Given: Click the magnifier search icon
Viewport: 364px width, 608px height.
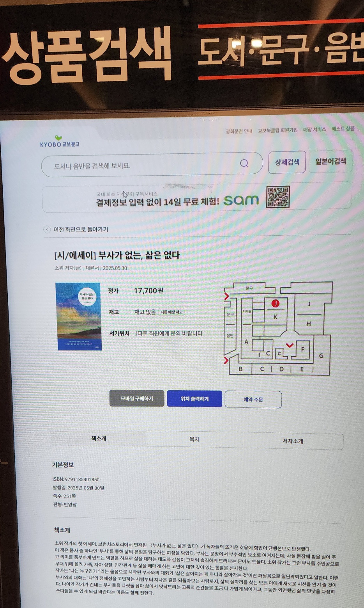Looking at the screenshot, I should (x=244, y=163).
